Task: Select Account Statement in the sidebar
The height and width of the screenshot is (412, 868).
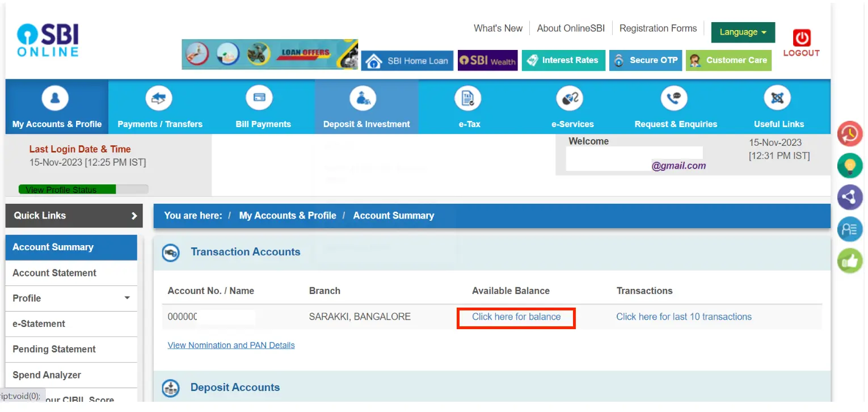Action: (71, 273)
